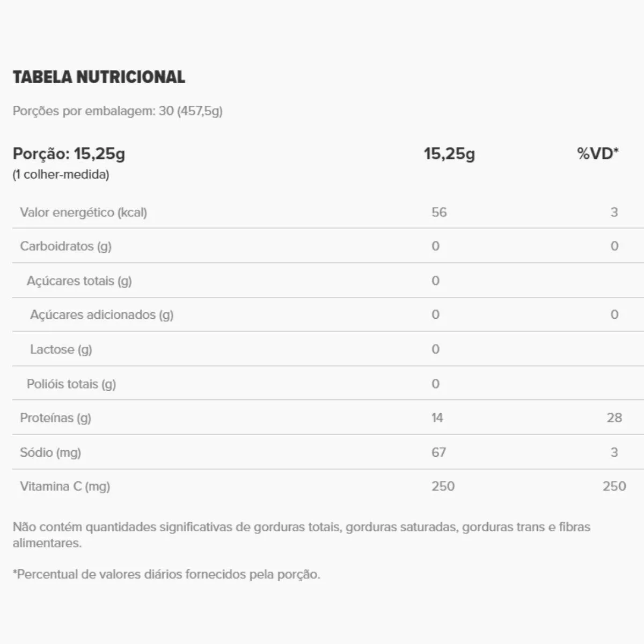This screenshot has width=644, height=644.
Task: Click the Porções por embalagem text
Action: click(118, 111)
